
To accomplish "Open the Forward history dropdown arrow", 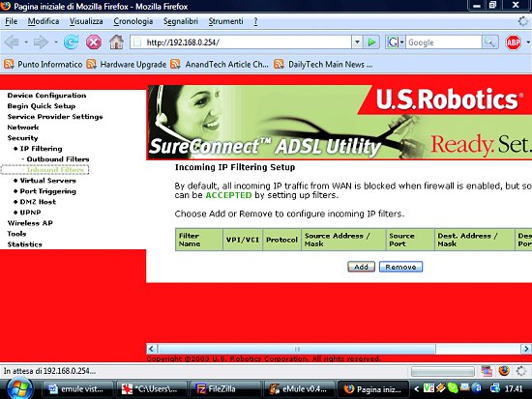I will (x=56, y=43).
